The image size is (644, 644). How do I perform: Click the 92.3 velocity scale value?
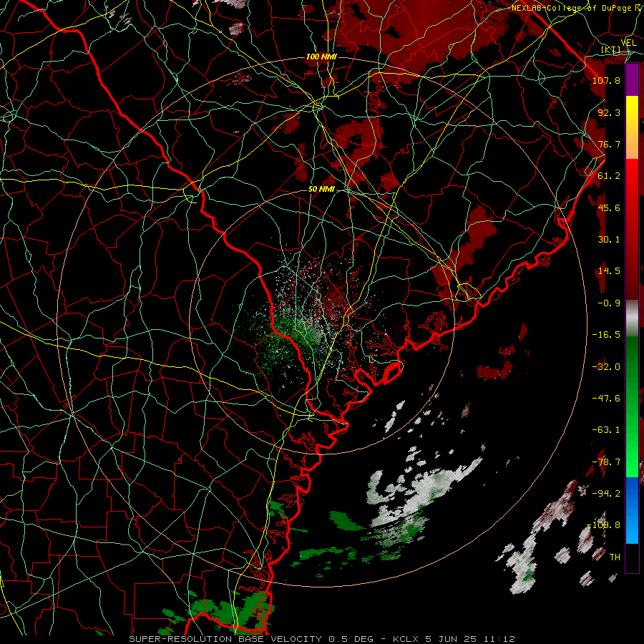coord(609,112)
